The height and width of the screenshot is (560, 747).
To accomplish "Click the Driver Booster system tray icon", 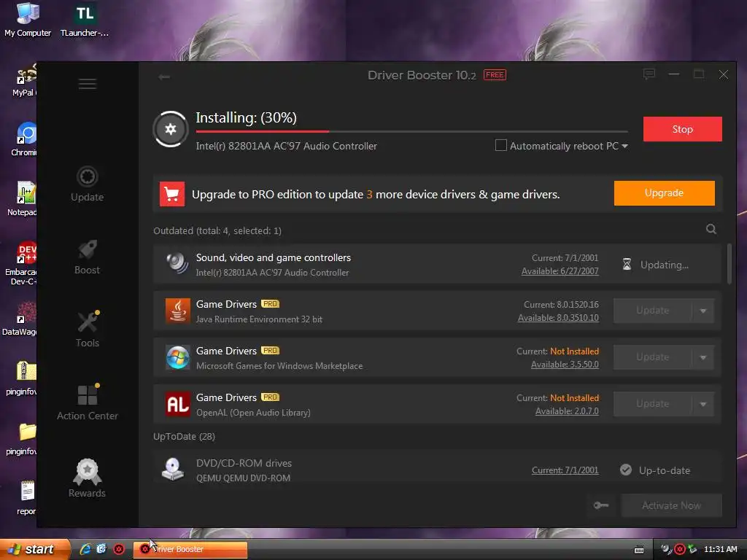I will click(680, 550).
